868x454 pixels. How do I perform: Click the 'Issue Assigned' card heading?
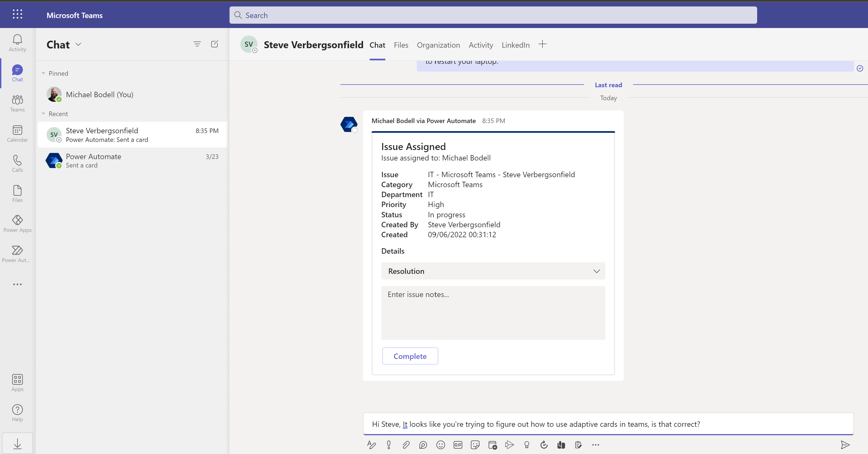click(x=413, y=146)
